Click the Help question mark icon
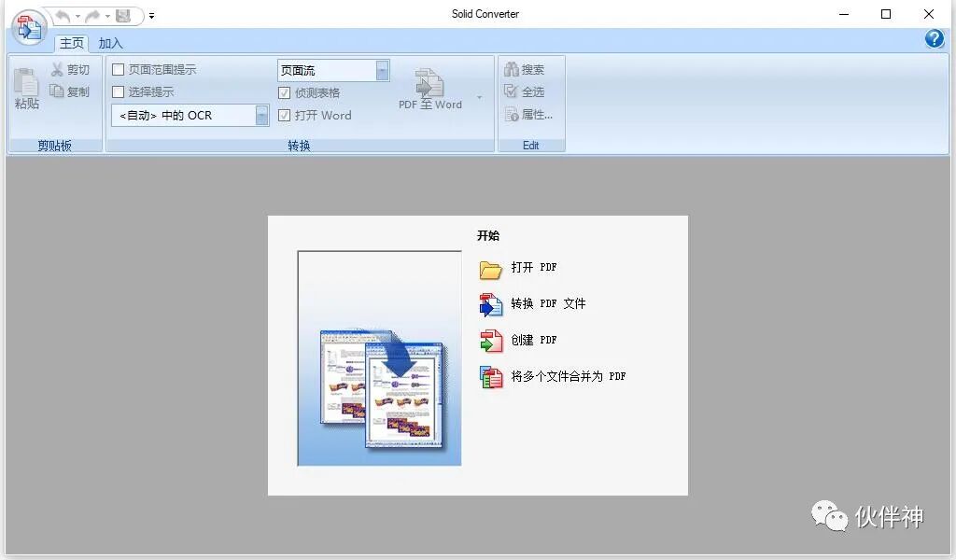 coord(934,39)
